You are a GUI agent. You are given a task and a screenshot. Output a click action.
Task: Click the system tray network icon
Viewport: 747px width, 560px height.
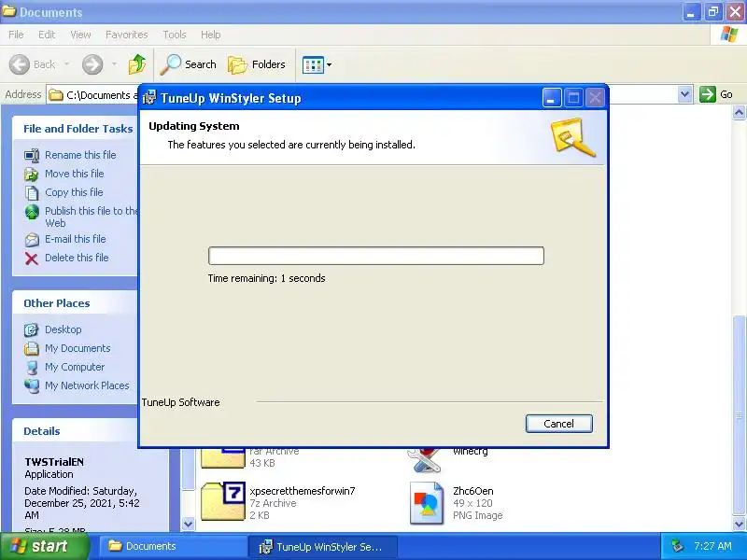coord(678,546)
